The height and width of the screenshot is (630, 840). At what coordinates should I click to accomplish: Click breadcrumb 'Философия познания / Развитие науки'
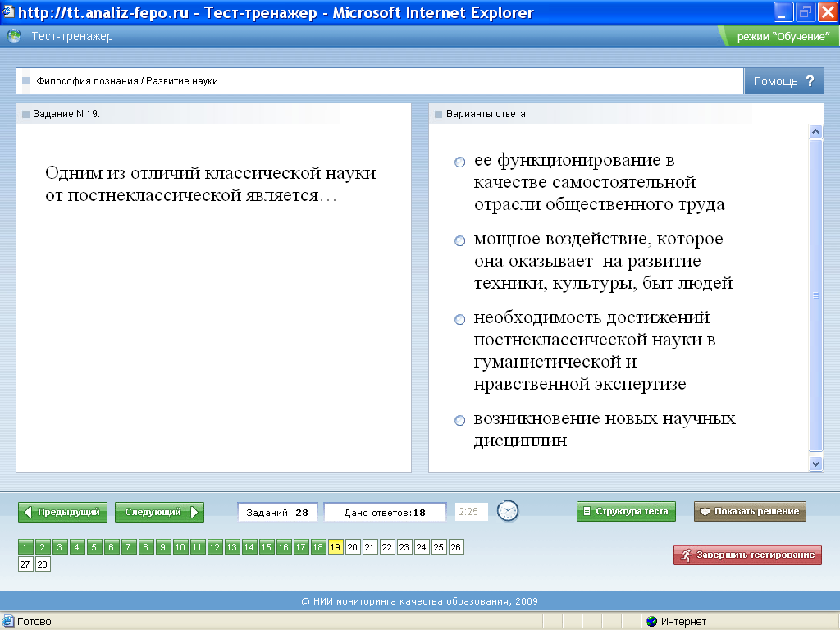pyautogui.click(x=127, y=81)
